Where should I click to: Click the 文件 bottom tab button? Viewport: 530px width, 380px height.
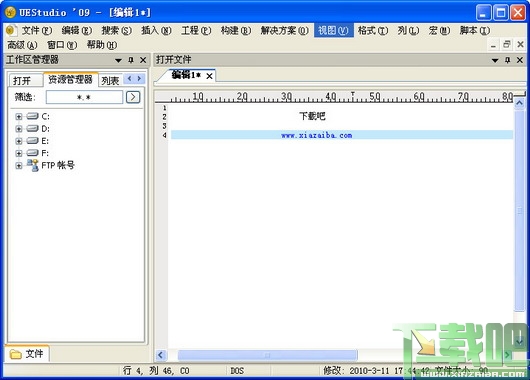point(27,354)
